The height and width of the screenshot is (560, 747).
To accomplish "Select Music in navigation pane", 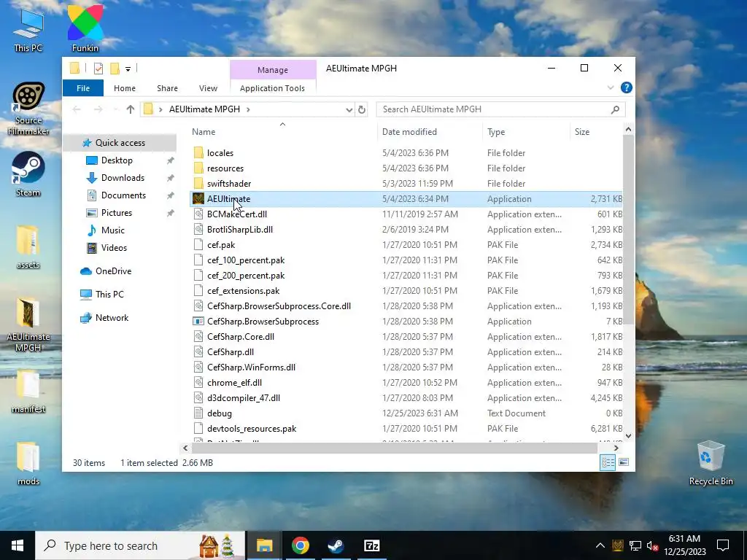I will tap(112, 230).
